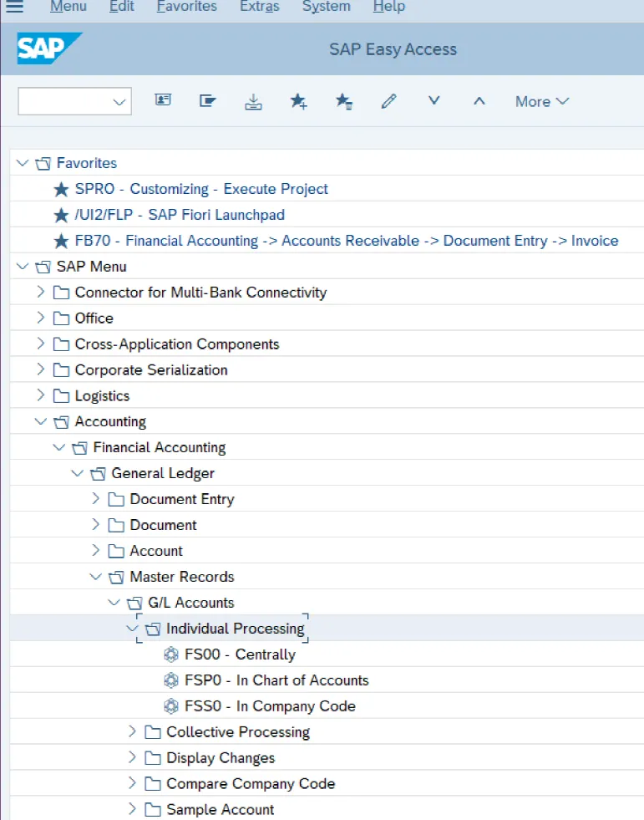This screenshot has width=644, height=820.
Task: Expand Connector for Multi-Bank Connectivity folder
Action: 41,292
